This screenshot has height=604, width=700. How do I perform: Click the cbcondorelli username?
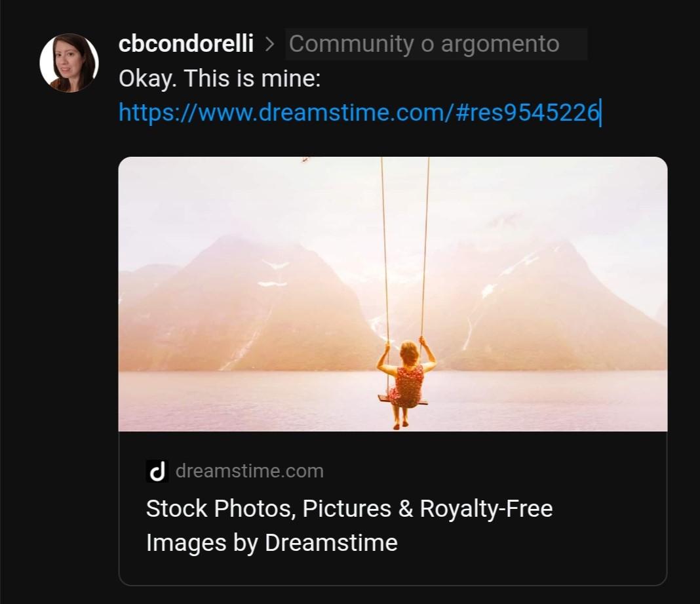pos(186,44)
